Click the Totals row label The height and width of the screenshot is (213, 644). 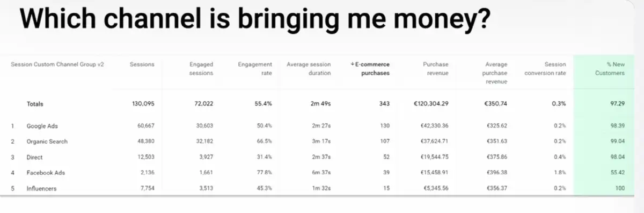coord(35,104)
